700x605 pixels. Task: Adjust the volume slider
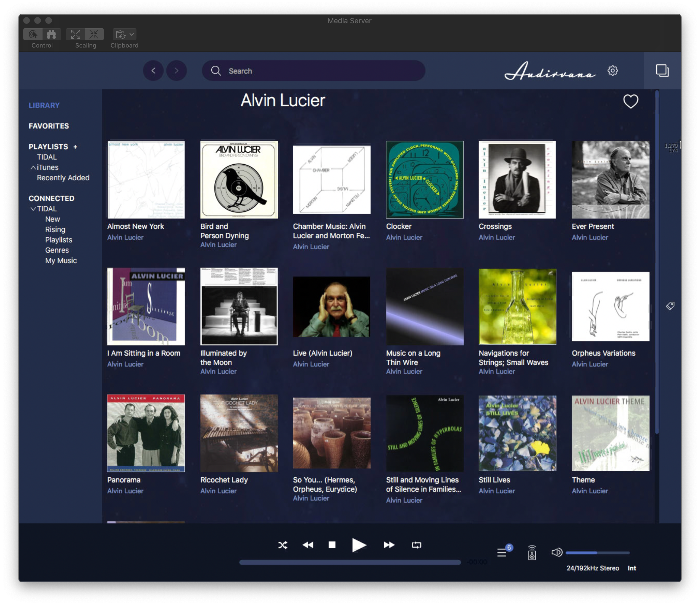(x=597, y=553)
